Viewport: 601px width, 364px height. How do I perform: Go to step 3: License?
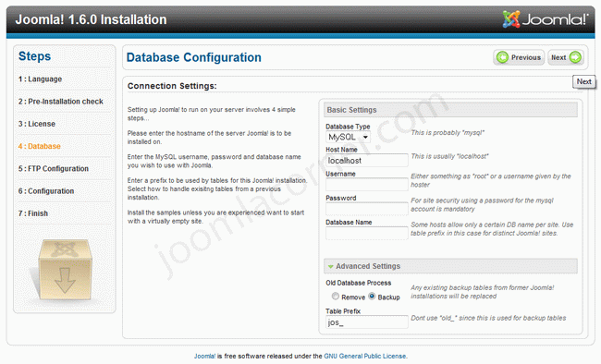(37, 124)
